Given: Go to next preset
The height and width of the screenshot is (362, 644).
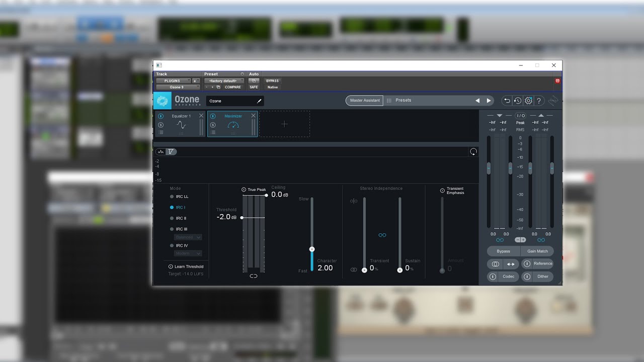Looking at the screenshot, I should 489,101.
